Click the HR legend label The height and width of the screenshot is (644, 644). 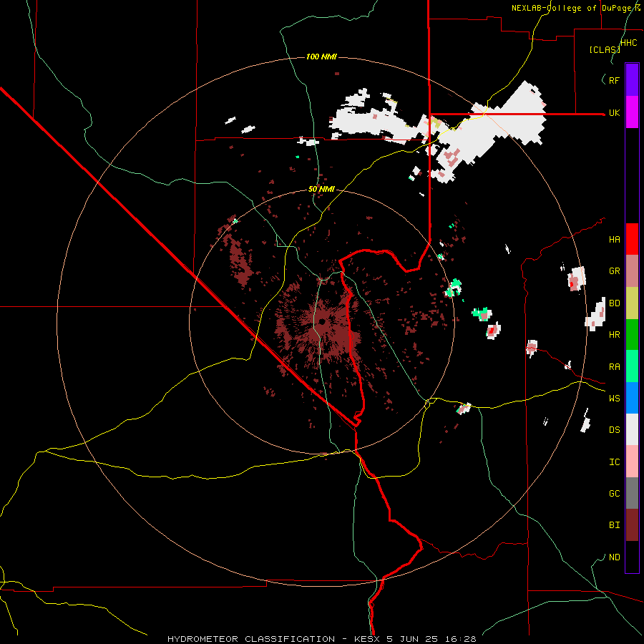pyautogui.click(x=614, y=334)
